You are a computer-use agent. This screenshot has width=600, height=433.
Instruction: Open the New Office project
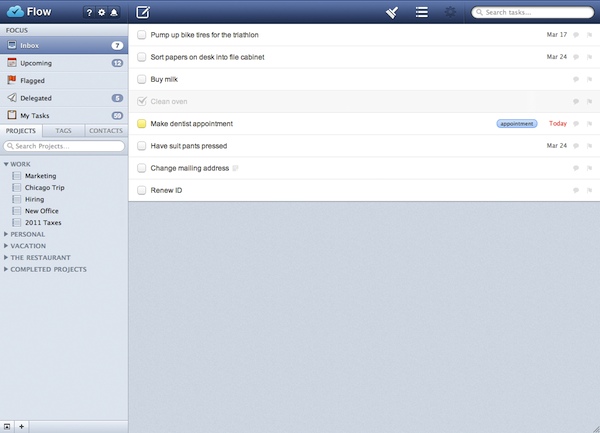point(42,211)
